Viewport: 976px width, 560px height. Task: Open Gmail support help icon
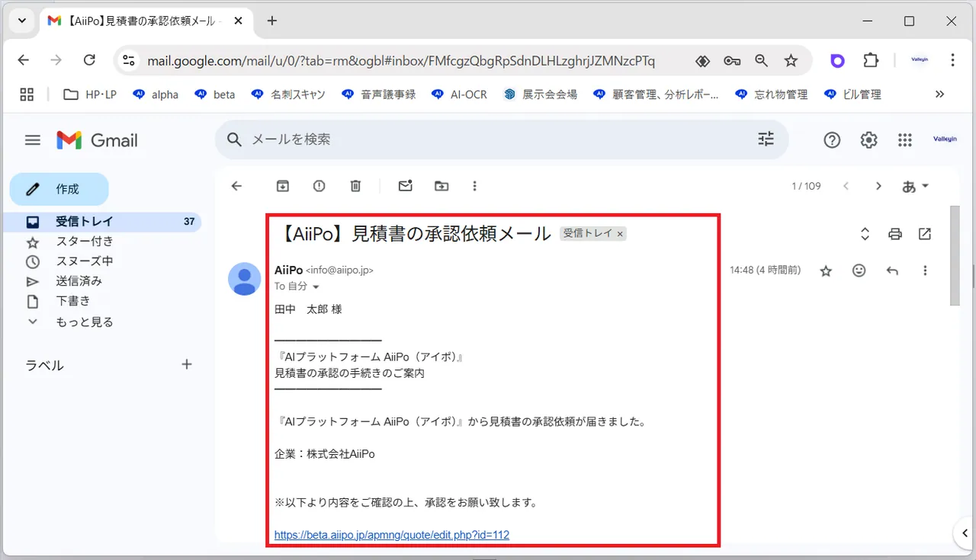pos(832,140)
